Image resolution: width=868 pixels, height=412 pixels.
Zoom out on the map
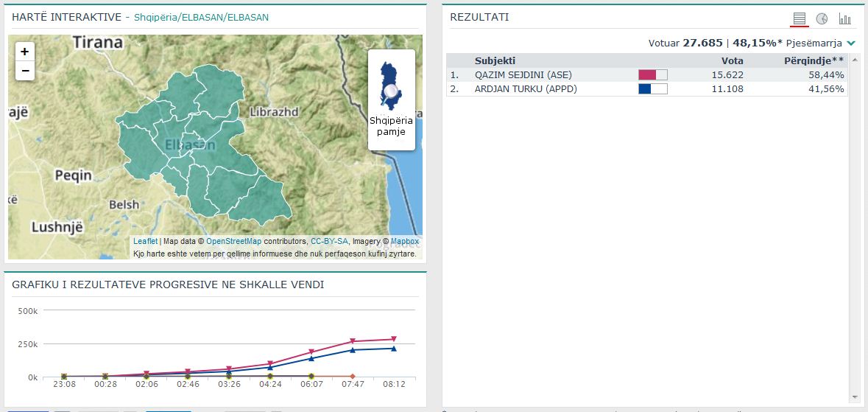tap(25, 71)
